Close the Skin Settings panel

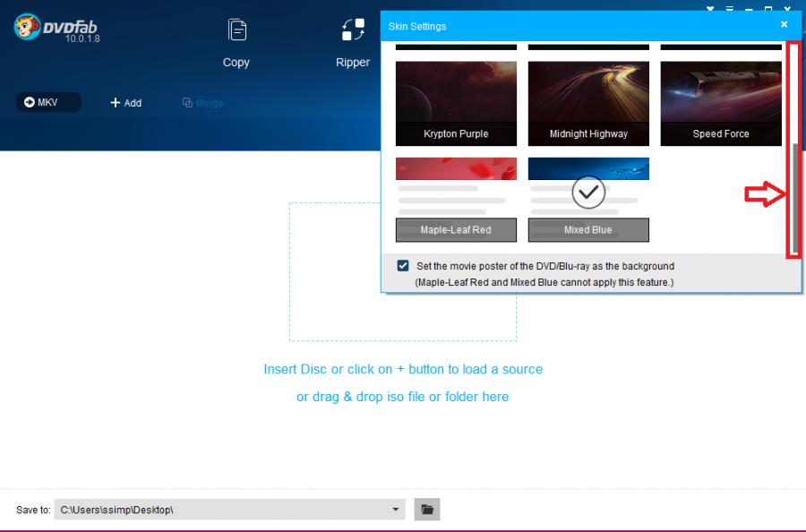click(x=785, y=25)
